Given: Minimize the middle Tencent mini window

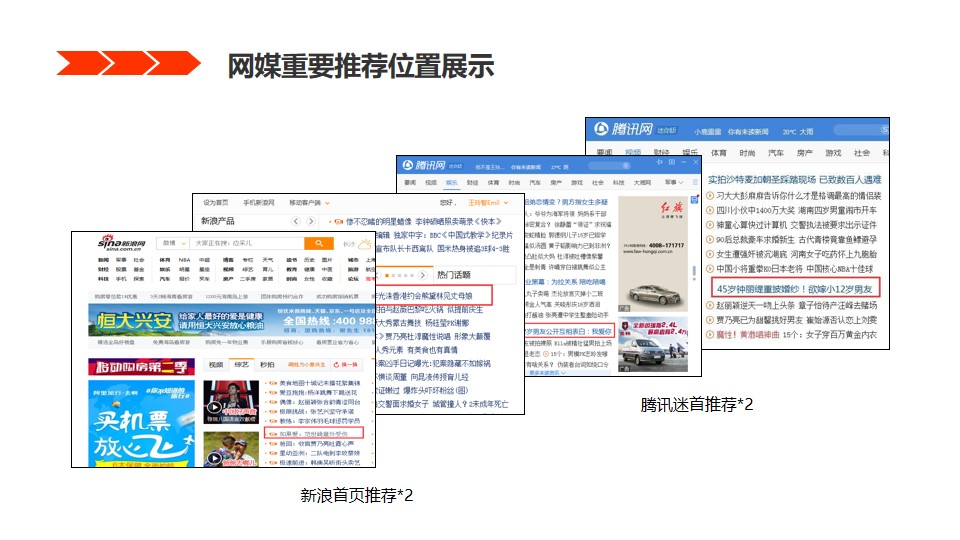Looking at the screenshot, I should click(x=684, y=162).
